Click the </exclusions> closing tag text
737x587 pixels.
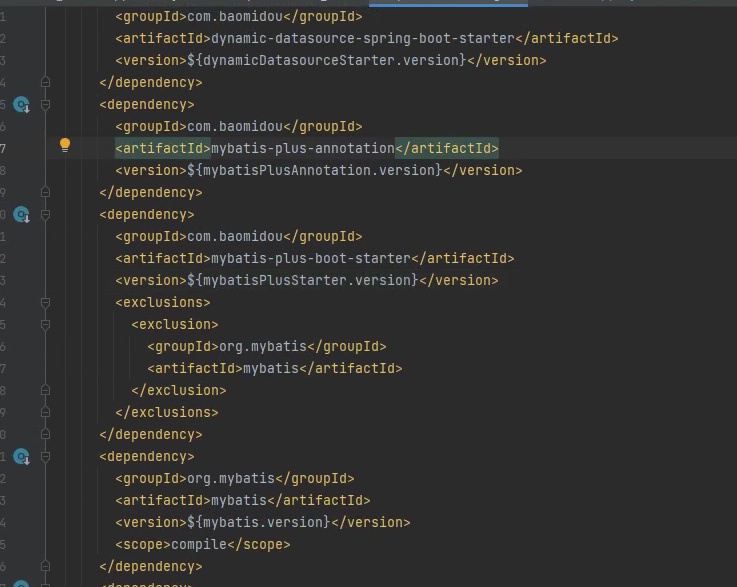click(167, 412)
